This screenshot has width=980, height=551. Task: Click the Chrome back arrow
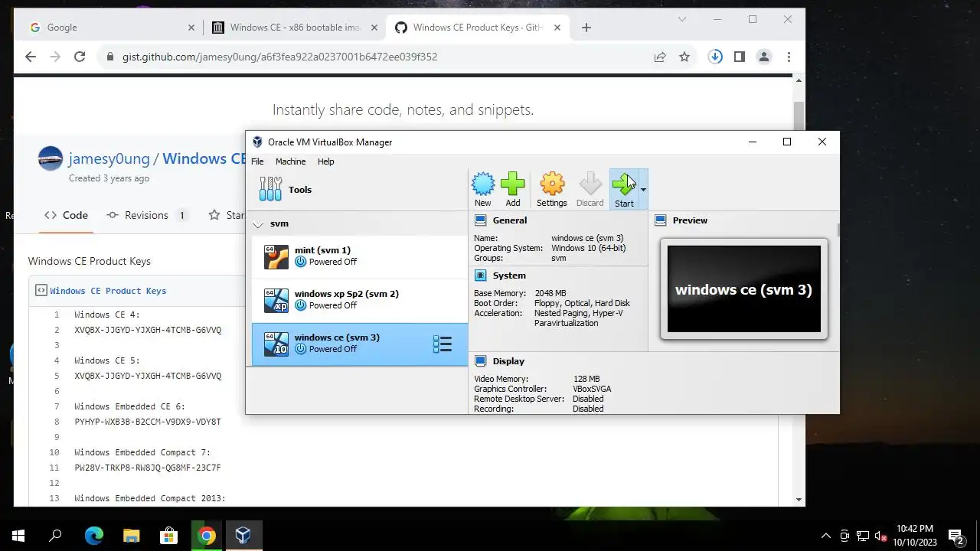click(x=31, y=57)
